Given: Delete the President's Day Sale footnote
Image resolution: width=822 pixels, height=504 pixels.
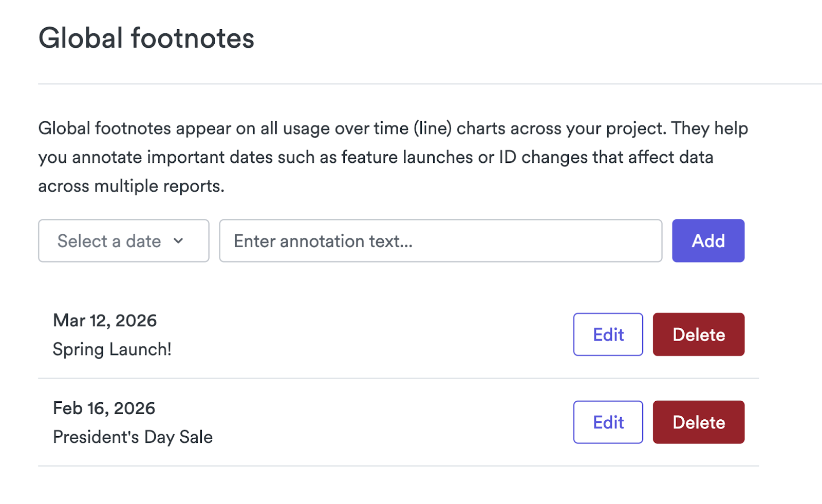Looking at the screenshot, I should coord(698,422).
